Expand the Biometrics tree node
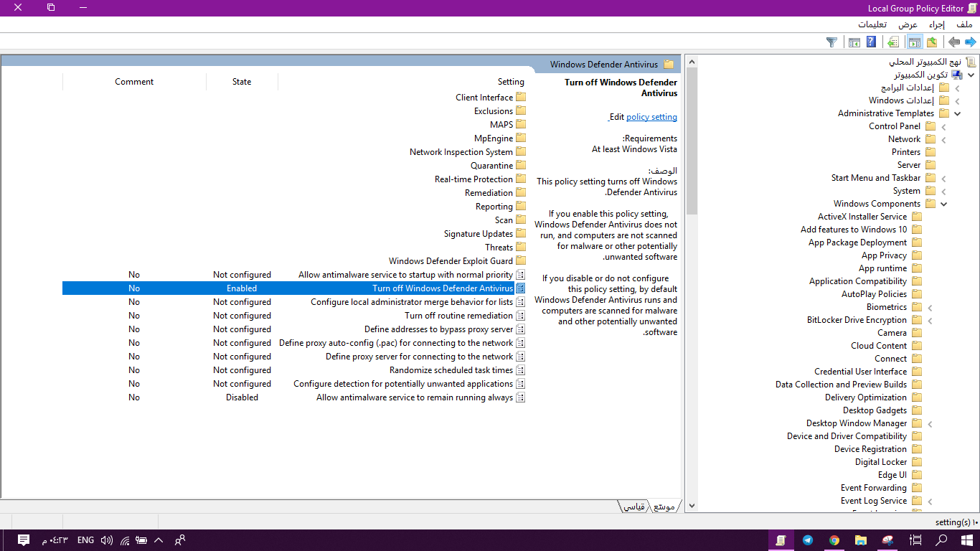This screenshot has width=980, height=551. 930,307
